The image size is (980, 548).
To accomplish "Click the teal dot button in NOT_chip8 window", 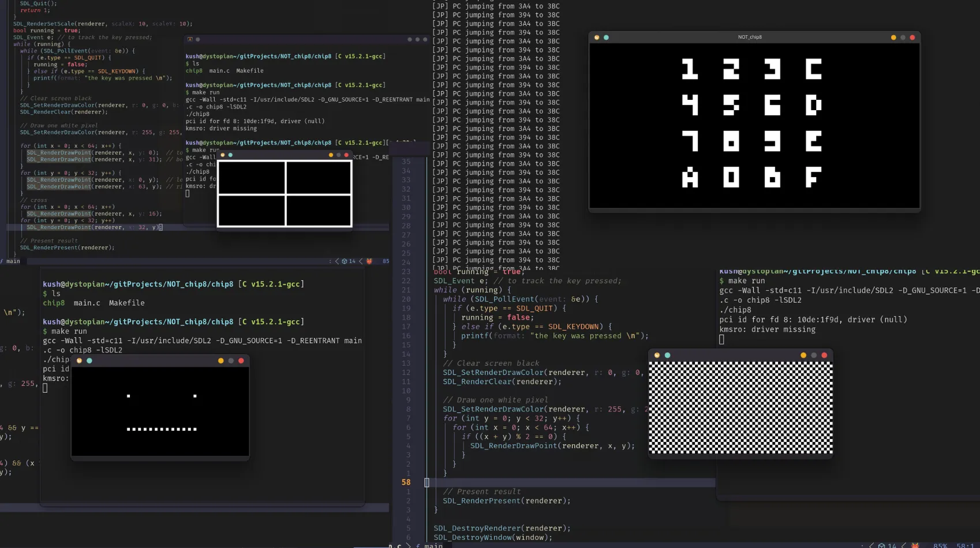I will (606, 37).
